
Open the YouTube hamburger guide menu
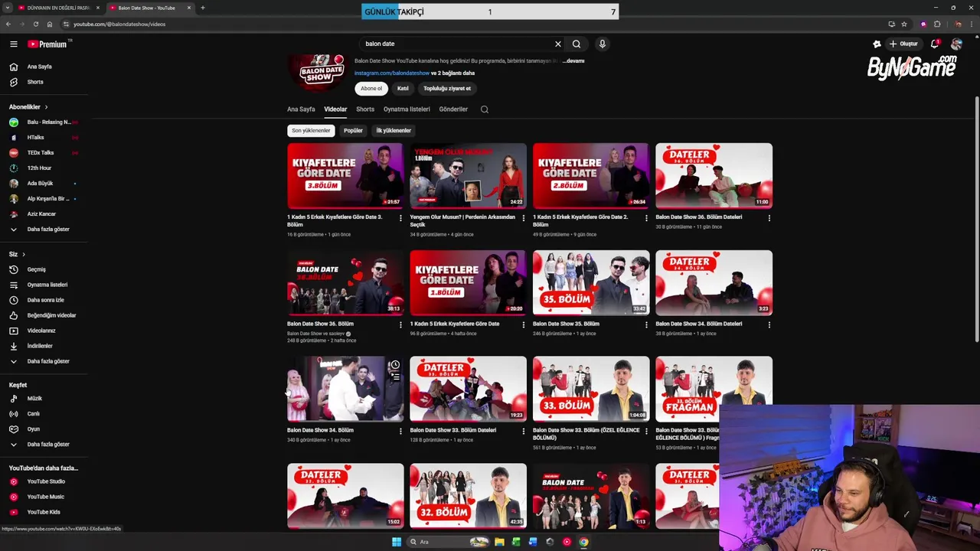(x=13, y=44)
